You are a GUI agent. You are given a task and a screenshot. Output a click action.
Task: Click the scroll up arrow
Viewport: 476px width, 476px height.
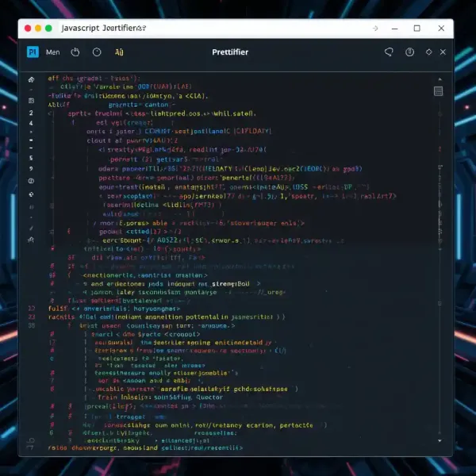point(440,79)
